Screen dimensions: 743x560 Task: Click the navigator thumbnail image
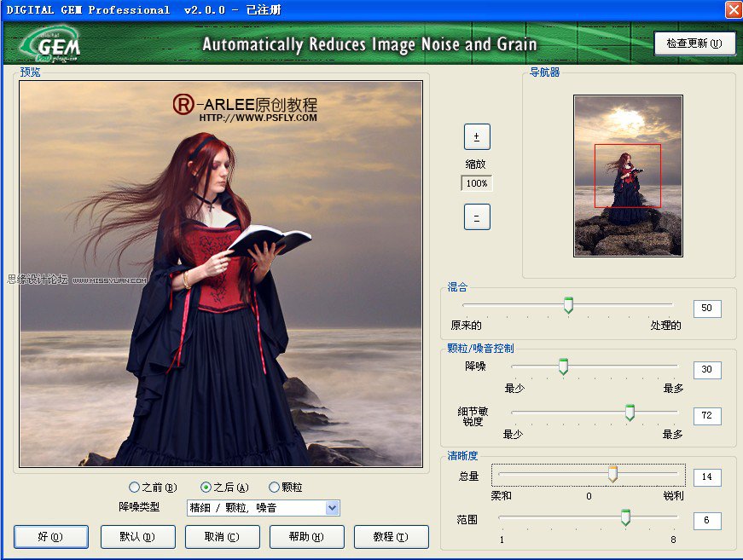pyautogui.click(x=628, y=176)
